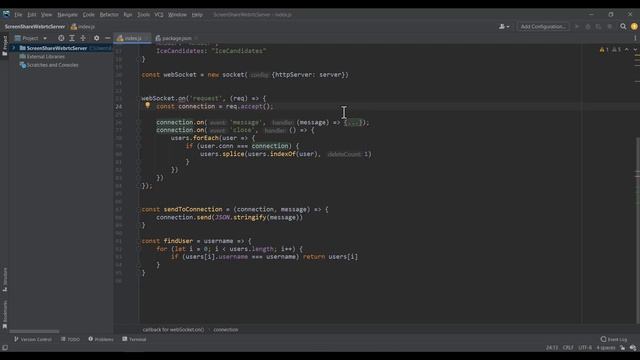Open the Project view dropdown
Viewport: 640px width, 360px height.
click(x=31, y=38)
